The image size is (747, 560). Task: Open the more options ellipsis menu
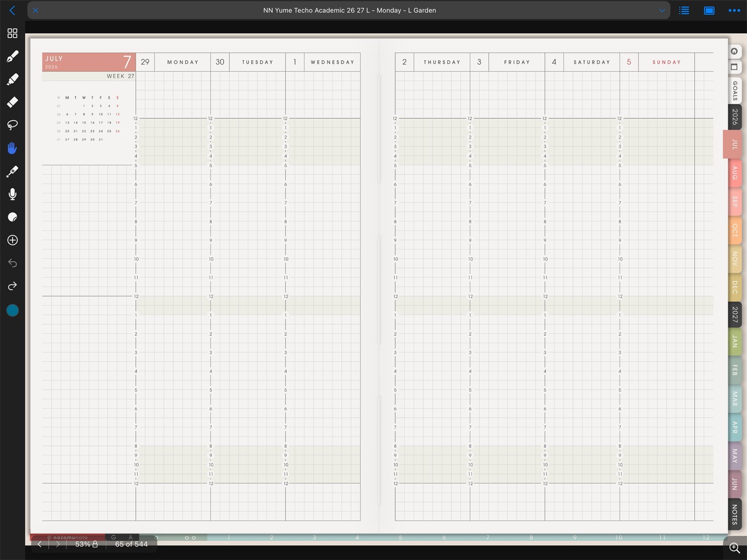734,10
